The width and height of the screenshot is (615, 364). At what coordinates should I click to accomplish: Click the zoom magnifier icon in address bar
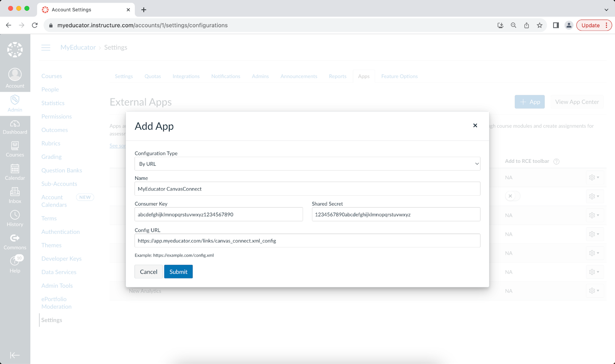pyautogui.click(x=514, y=25)
